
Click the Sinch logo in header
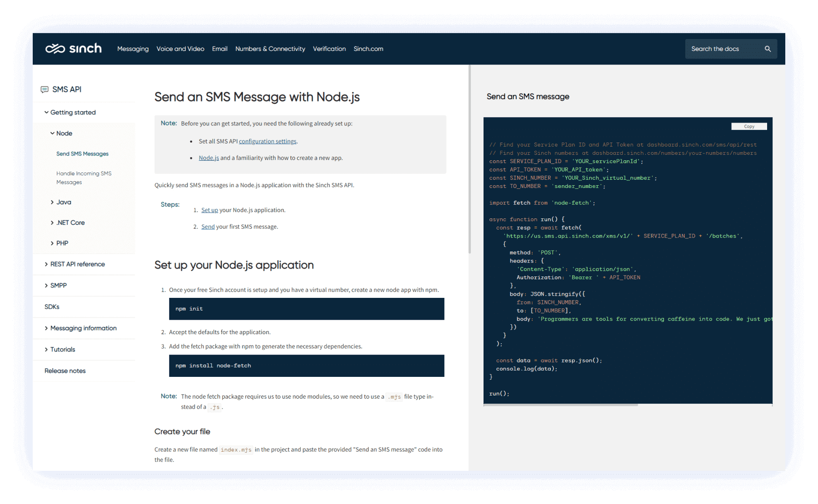pyautogui.click(x=73, y=49)
